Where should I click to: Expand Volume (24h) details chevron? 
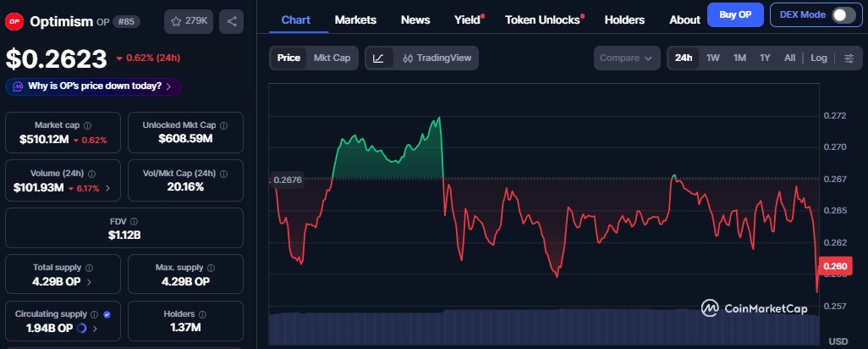[107, 188]
